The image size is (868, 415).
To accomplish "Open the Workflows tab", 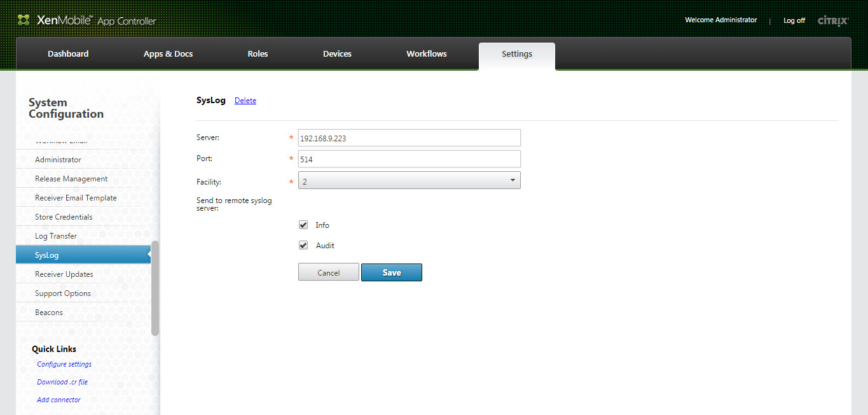I will tap(427, 54).
